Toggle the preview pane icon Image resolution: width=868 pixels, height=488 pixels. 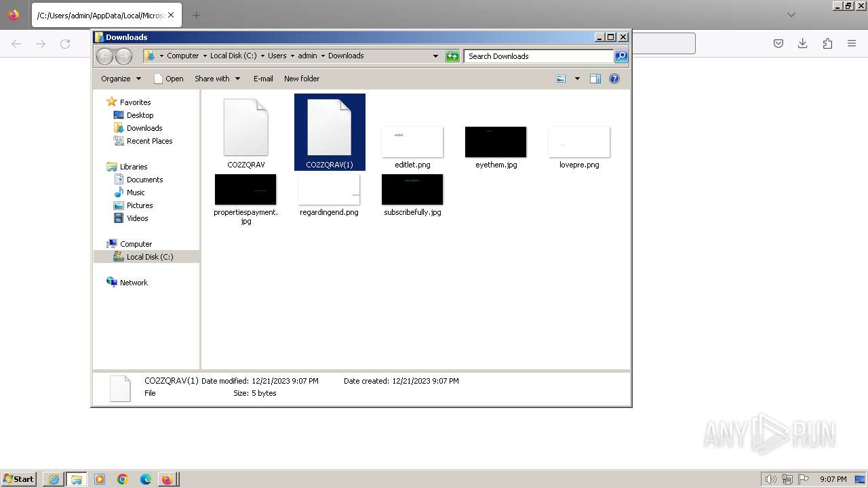pos(595,79)
